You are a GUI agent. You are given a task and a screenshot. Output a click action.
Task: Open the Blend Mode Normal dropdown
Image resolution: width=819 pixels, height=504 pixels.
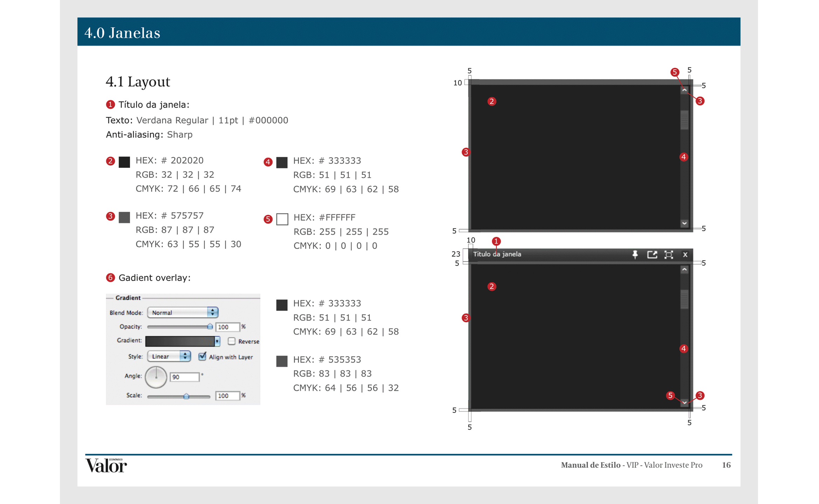pyautogui.click(x=183, y=312)
